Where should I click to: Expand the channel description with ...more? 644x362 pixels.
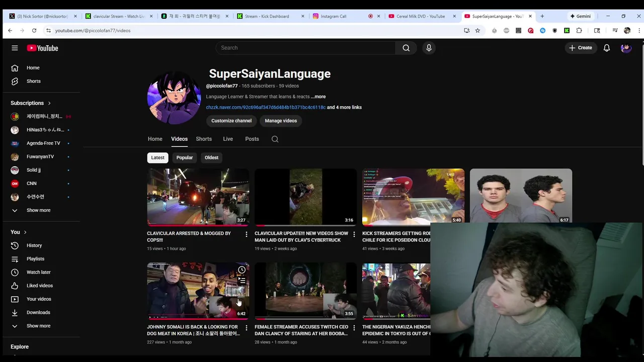[x=318, y=97]
